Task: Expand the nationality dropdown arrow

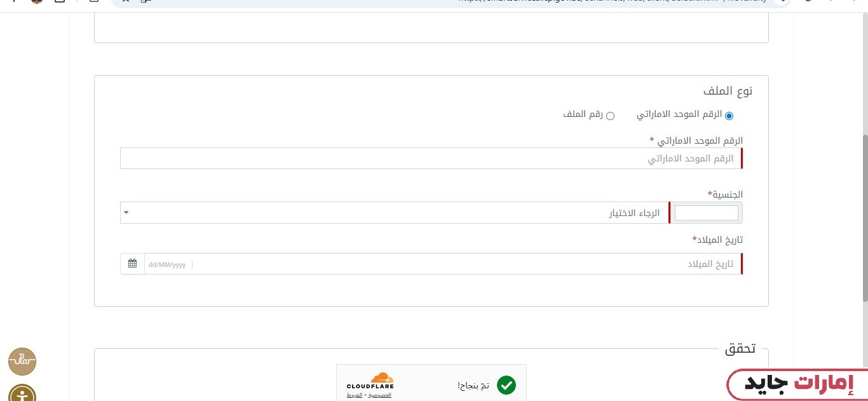Action: (x=126, y=213)
